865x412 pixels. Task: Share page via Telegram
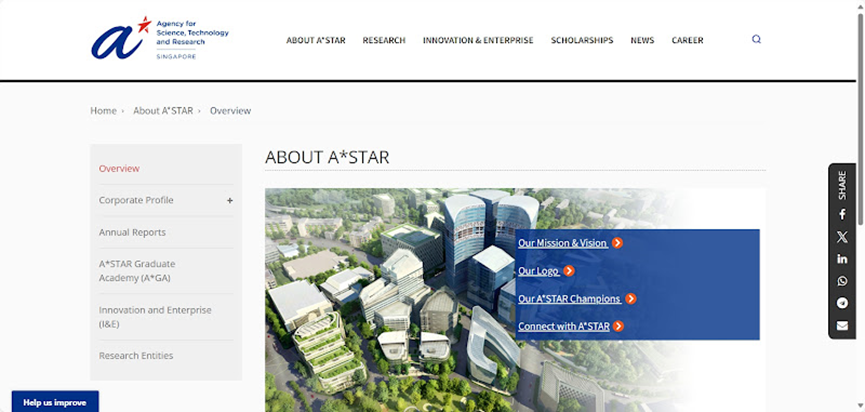(x=842, y=303)
